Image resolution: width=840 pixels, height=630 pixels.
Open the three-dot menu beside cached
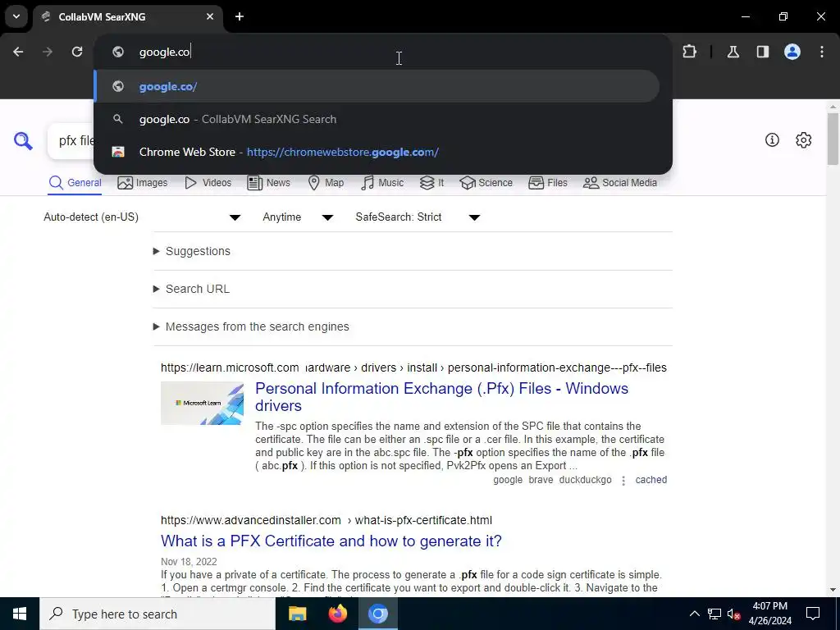[623, 481]
